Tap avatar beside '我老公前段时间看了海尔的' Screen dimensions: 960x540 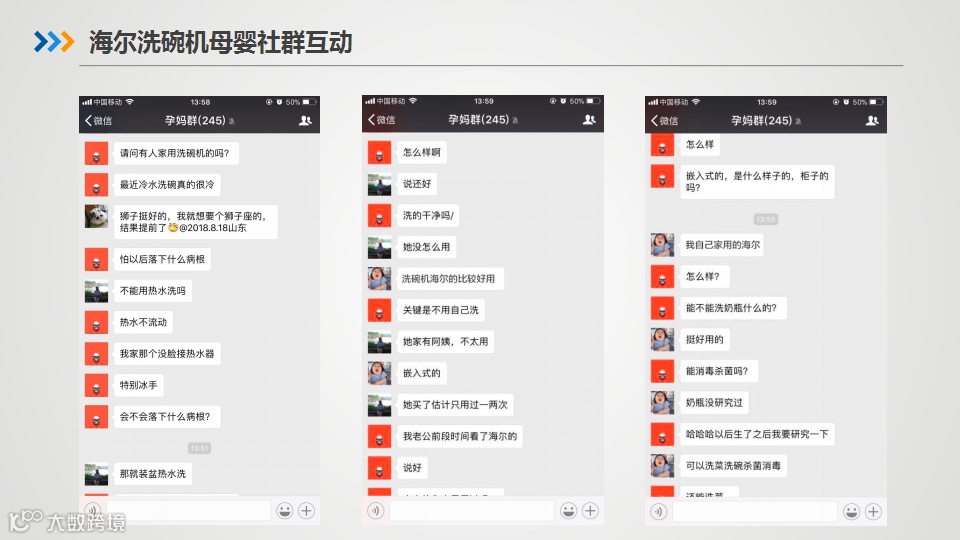click(x=379, y=436)
